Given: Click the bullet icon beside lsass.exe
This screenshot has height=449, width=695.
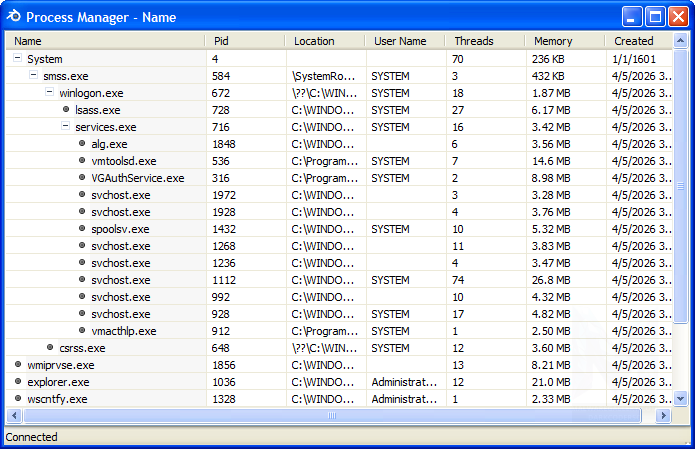Looking at the screenshot, I should [66, 110].
